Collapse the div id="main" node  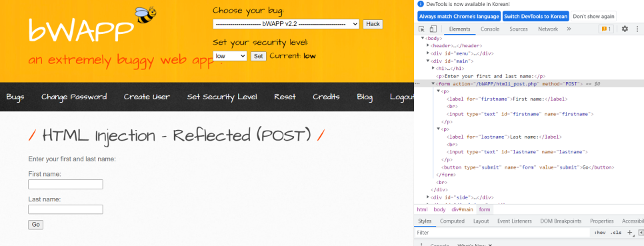tap(427, 61)
